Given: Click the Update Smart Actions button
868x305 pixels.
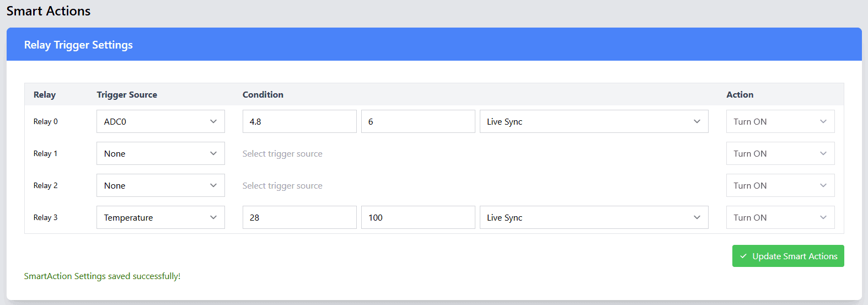Looking at the screenshot, I should click(x=787, y=256).
